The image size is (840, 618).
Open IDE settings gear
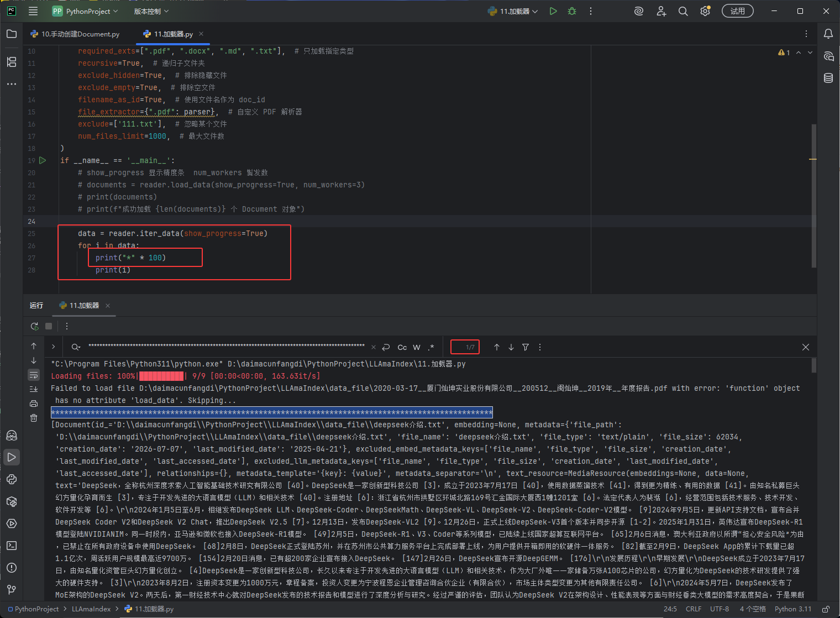point(705,11)
